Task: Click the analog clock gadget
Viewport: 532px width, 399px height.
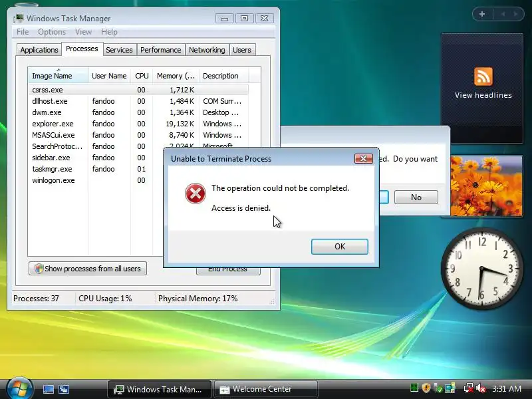Action: (481, 269)
